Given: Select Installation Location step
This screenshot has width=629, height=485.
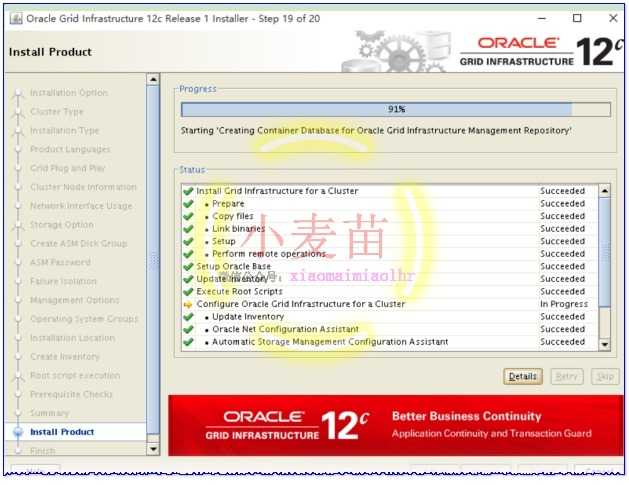Looking at the screenshot, I should (73, 338).
